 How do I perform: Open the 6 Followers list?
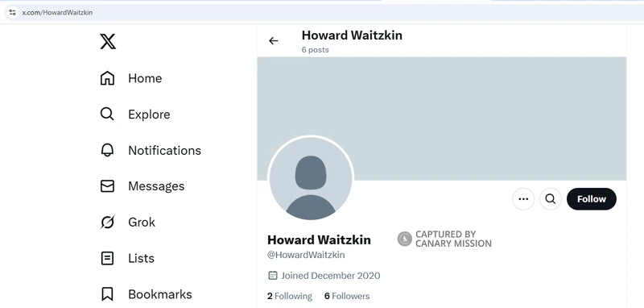(347, 296)
